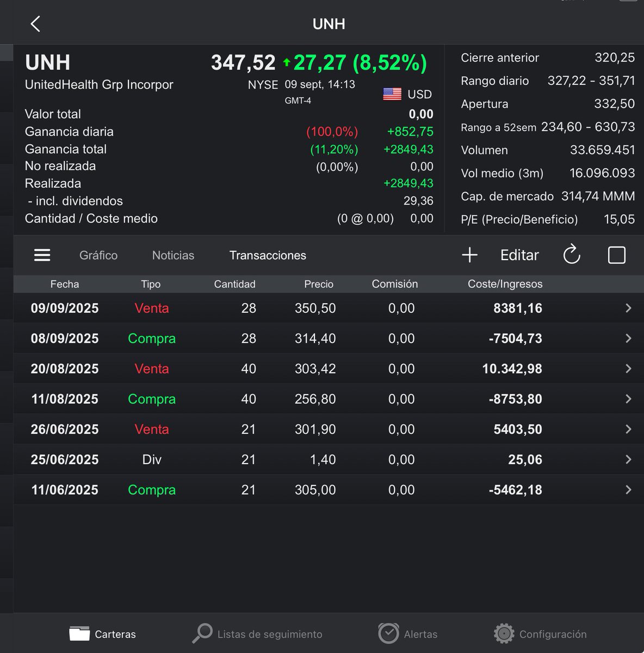This screenshot has width=644, height=653.
Task: Tap the Coste/Ingresos column header
Action: 505,284
